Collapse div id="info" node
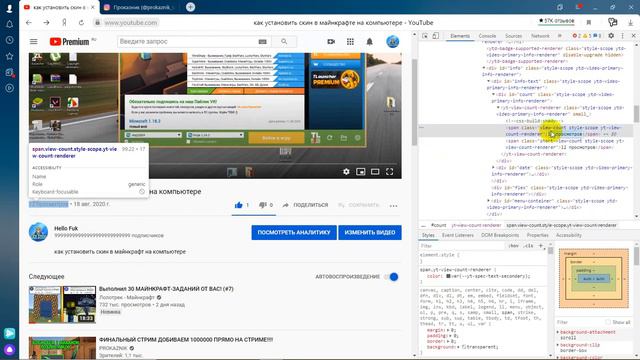Image resolution: width=640 pixels, height=360 pixels. [484, 68]
